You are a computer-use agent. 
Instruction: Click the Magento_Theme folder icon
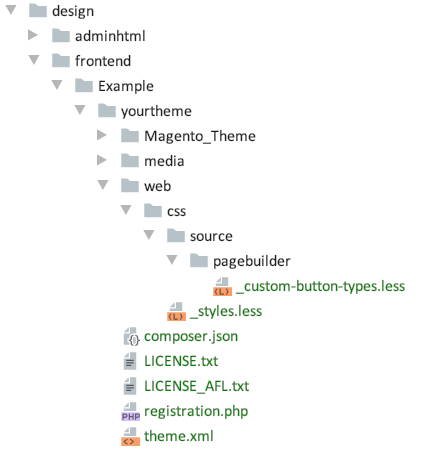click(130, 136)
